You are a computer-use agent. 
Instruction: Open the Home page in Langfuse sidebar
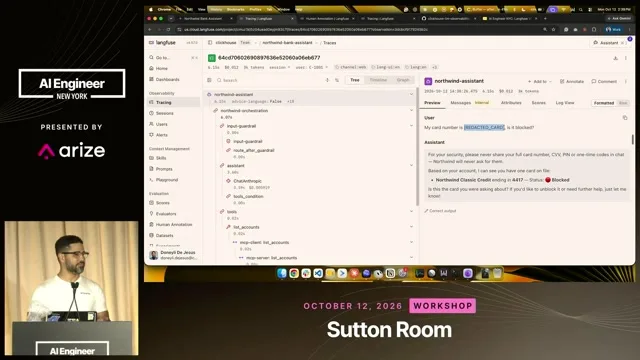(x=162, y=69)
